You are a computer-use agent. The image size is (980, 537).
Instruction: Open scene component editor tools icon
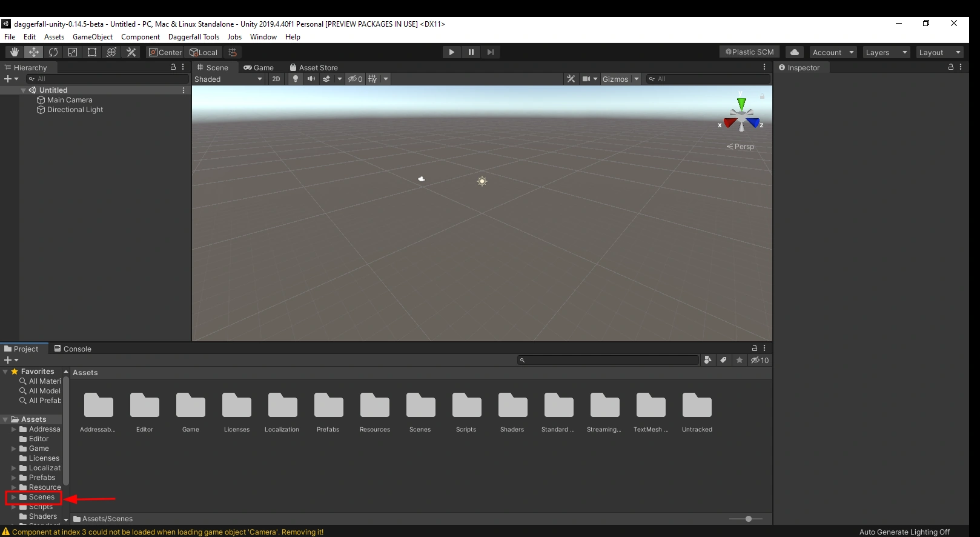[571, 79]
